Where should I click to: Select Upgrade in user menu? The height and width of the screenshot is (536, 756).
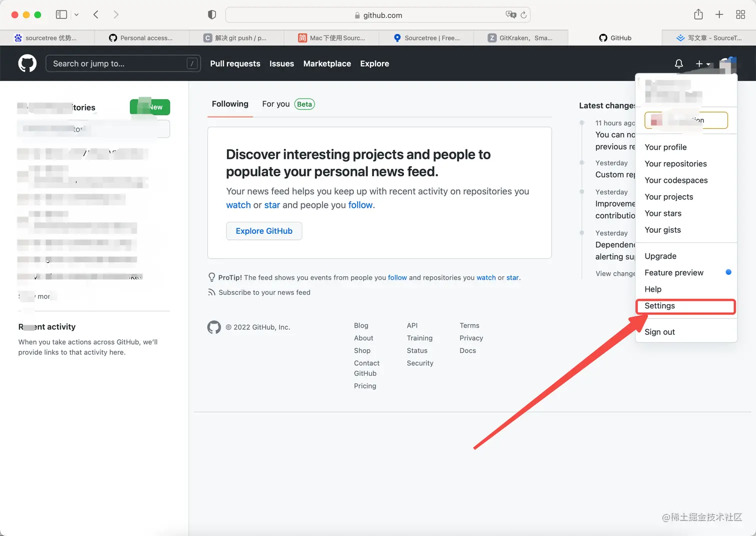[686, 256]
